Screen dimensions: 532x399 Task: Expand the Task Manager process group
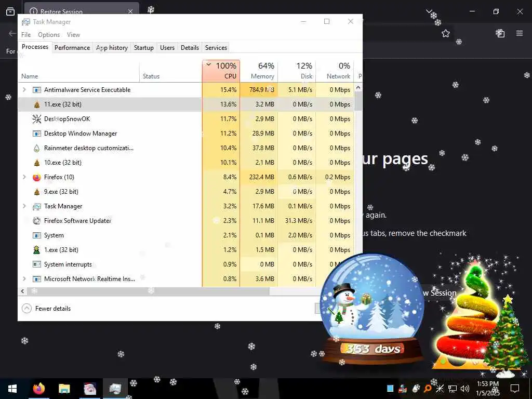click(x=24, y=206)
